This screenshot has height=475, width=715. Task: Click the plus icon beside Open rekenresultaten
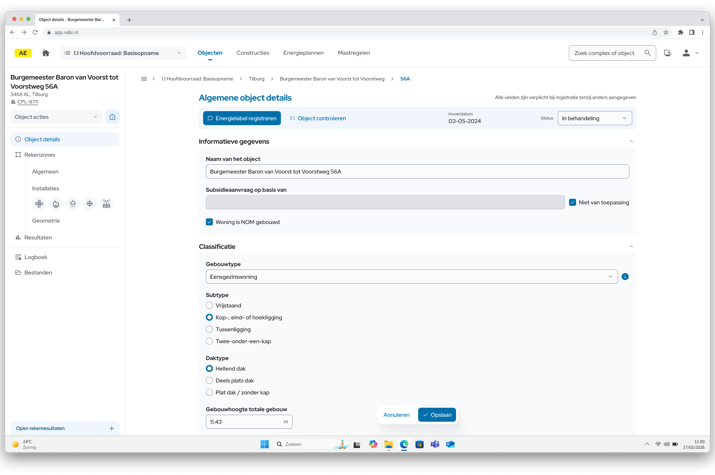tap(111, 428)
